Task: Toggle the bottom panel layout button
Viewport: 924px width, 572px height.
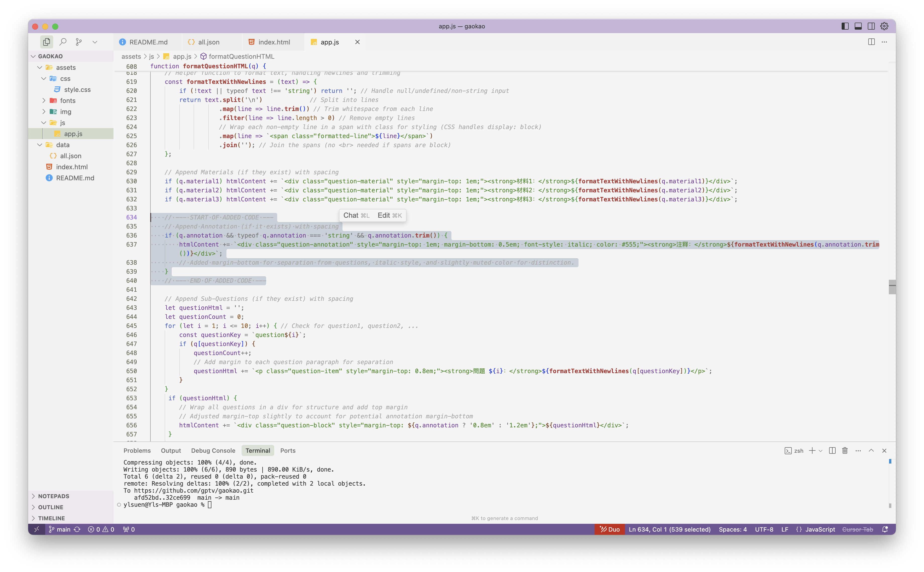Action: click(x=858, y=26)
